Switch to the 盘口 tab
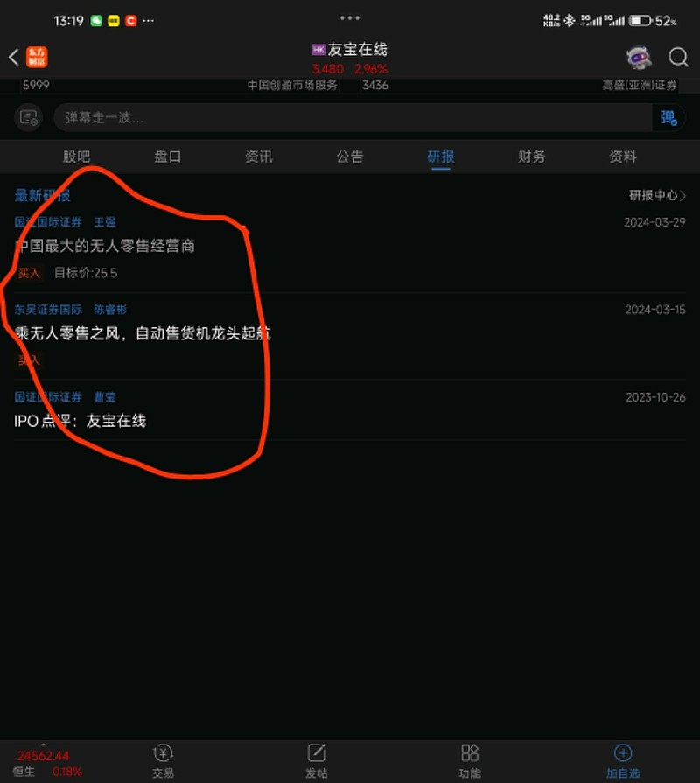 pyautogui.click(x=167, y=157)
